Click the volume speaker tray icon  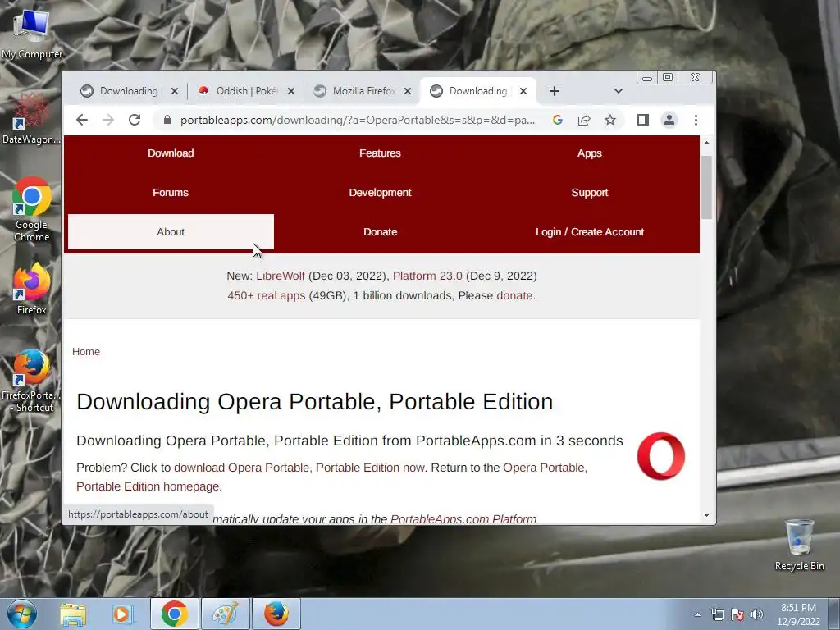click(756, 614)
